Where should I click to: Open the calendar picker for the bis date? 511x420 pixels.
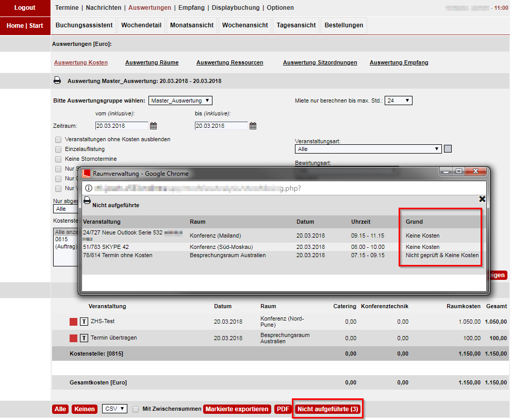(x=253, y=126)
